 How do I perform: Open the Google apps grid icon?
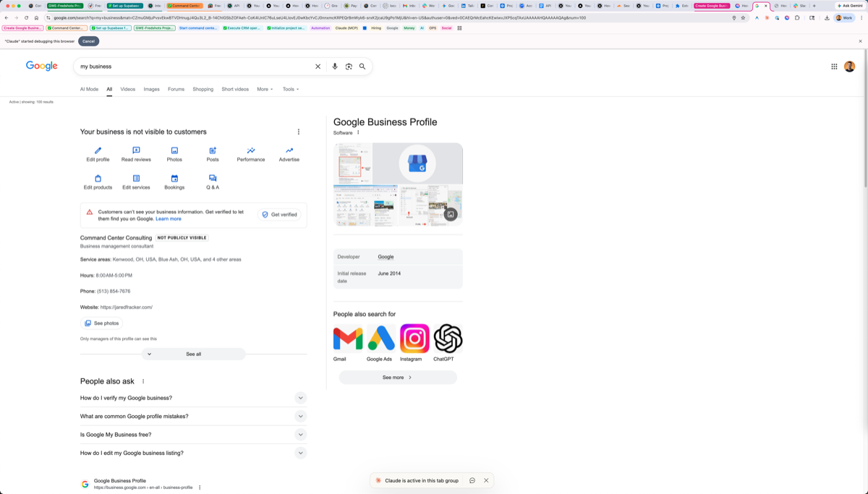tap(834, 66)
